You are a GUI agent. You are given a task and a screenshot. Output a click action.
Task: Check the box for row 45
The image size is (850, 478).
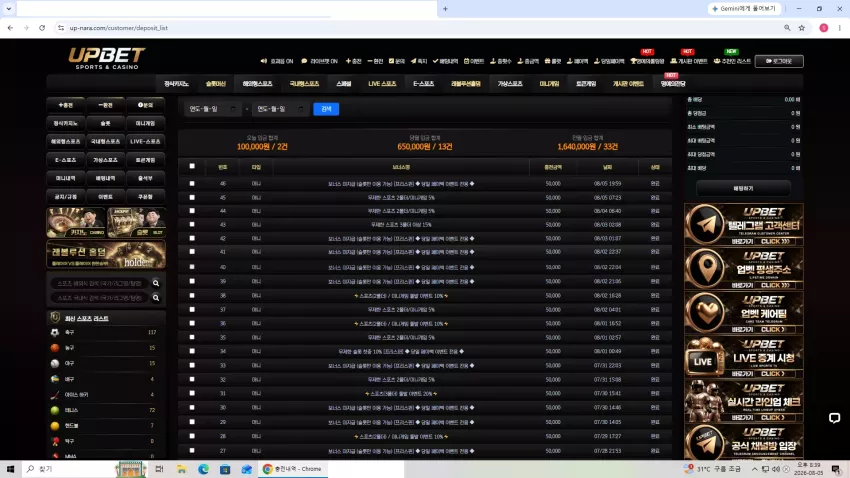(x=192, y=197)
